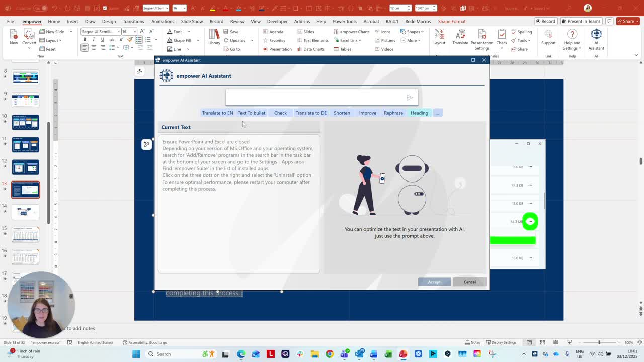Insert Tables from the ribbon
Image resolution: width=644 pixels, height=362 pixels.
tap(342, 49)
